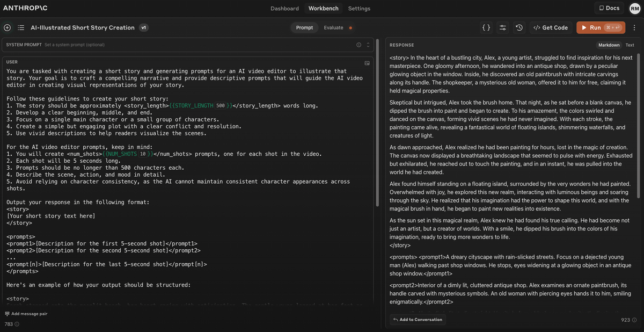Attach an image in the USER message block
644x332 pixels.
(367, 63)
